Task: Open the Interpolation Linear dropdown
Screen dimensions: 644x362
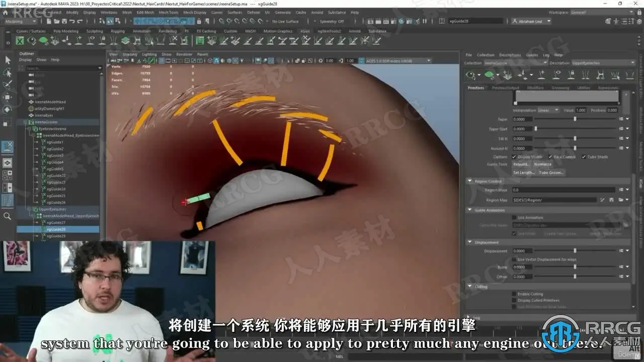Action: click(549, 110)
